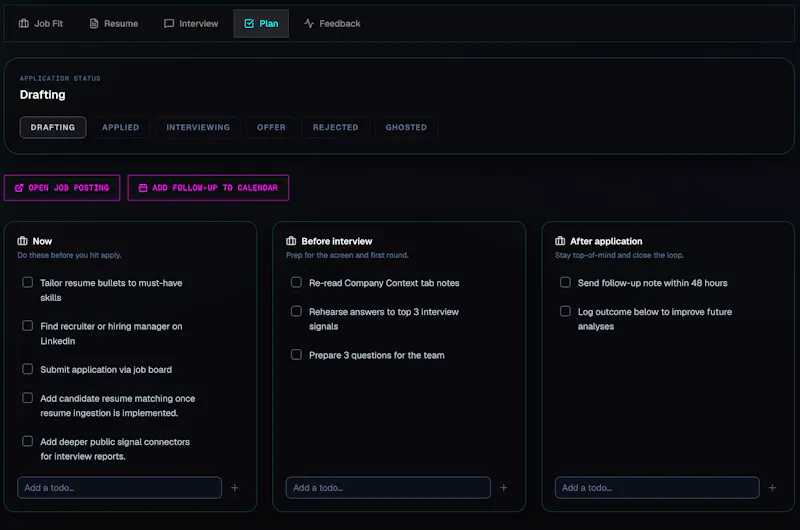Click briefcase icon beside Now heading
Screen dimensions: 800x530
click(22, 241)
